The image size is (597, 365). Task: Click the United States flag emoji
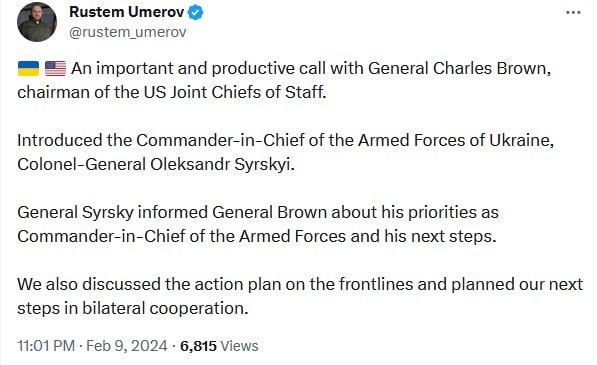(55, 69)
